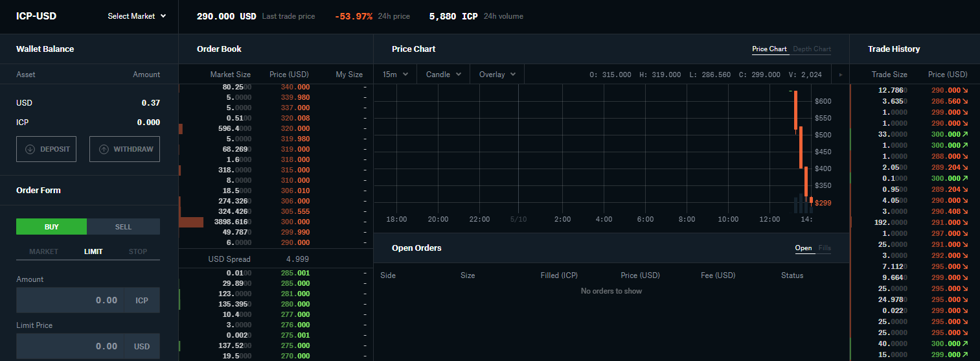
Task: Click the ask price 339.980
Action: click(295, 97)
